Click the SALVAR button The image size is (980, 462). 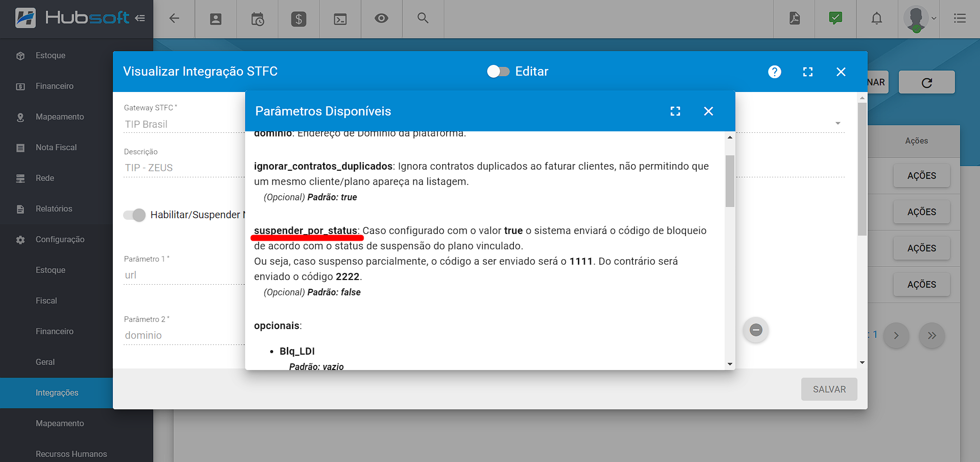(829, 389)
